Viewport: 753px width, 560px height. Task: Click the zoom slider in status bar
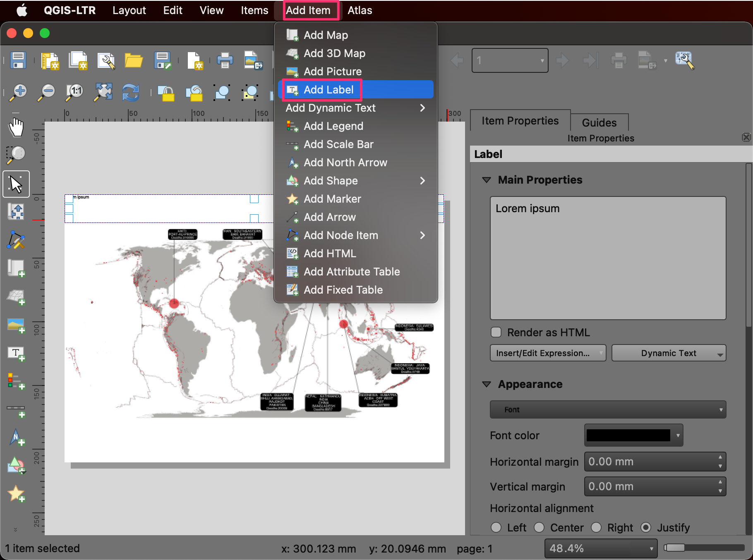pyautogui.click(x=704, y=548)
